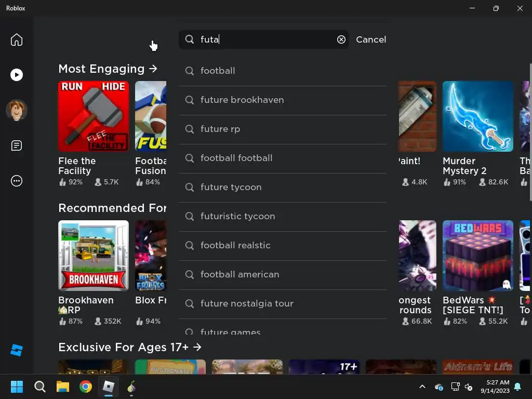This screenshot has height=399, width=532.
Task: Open the Tor Browser taskbar icon
Action: pyautogui.click(x=131, y=387)
